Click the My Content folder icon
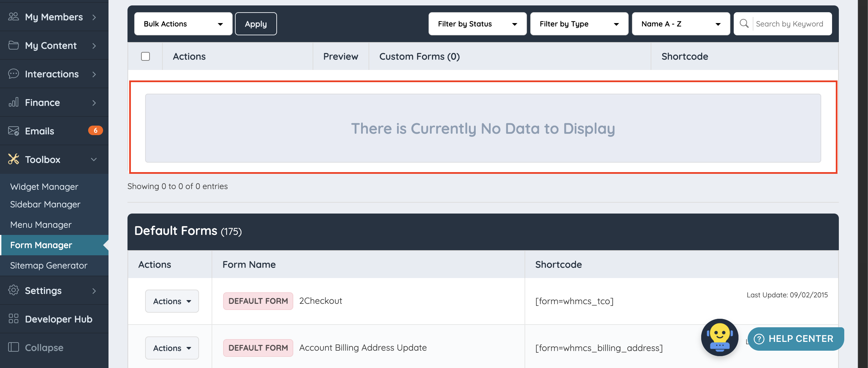Screen dimensions: 868x368 (x=14, y=45)
